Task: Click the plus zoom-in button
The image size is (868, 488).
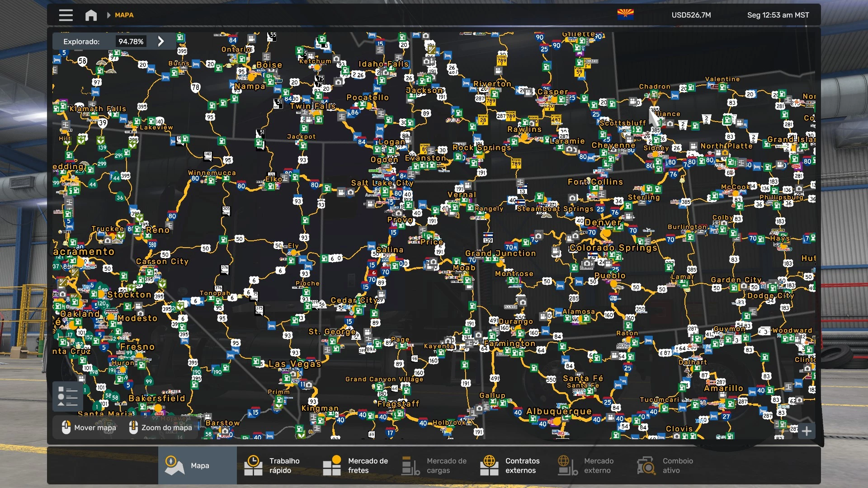Action: [x=807, y=431]
